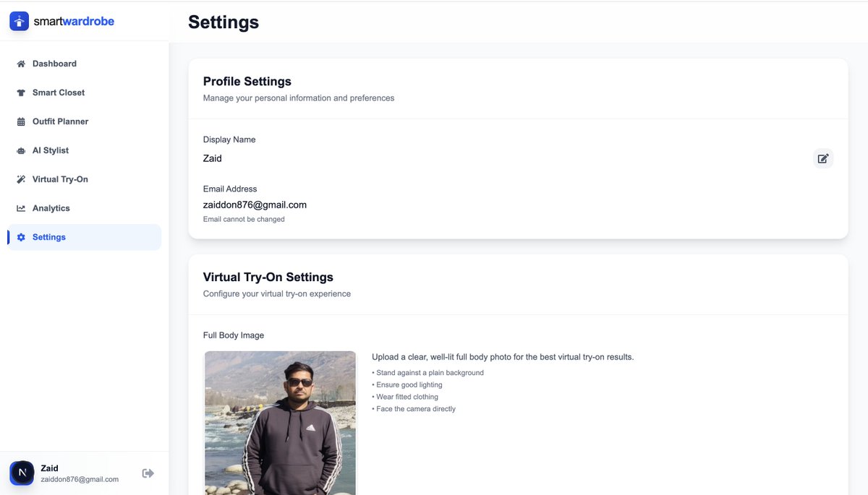The image size is (868, 495).
Task: Open the Analytics menu item
Action: point(51,208)
